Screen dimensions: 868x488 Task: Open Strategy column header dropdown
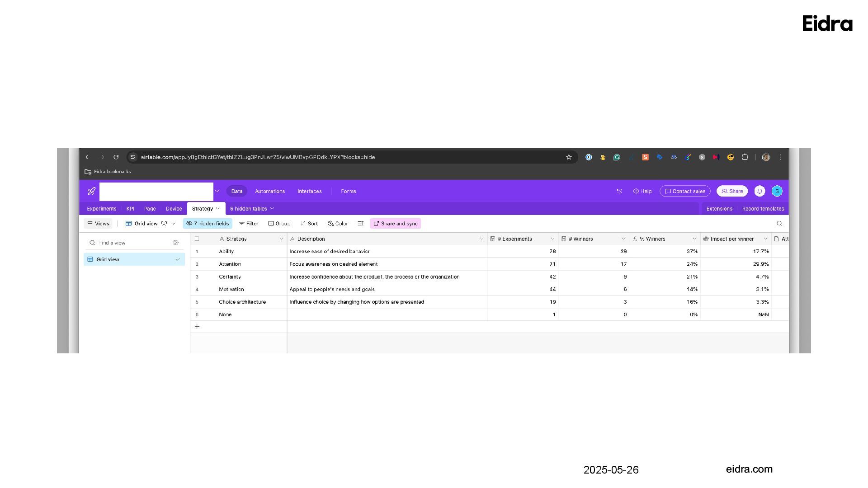(281, 239)
